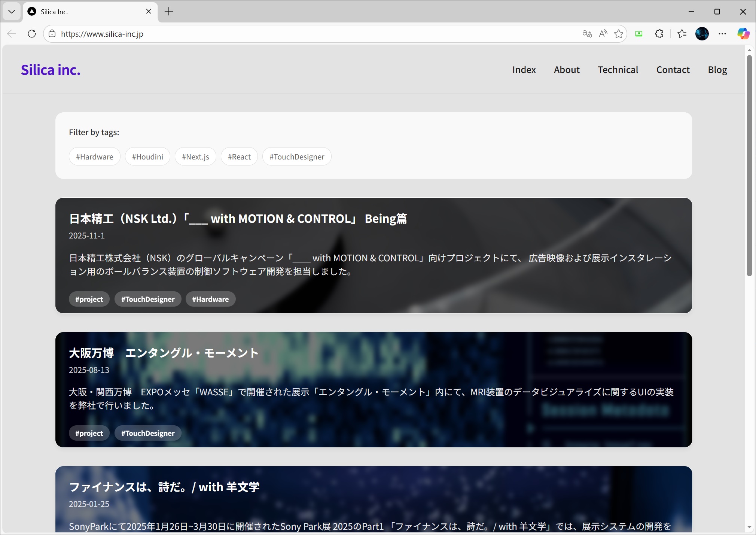Open the About menu item

point(567,70)
